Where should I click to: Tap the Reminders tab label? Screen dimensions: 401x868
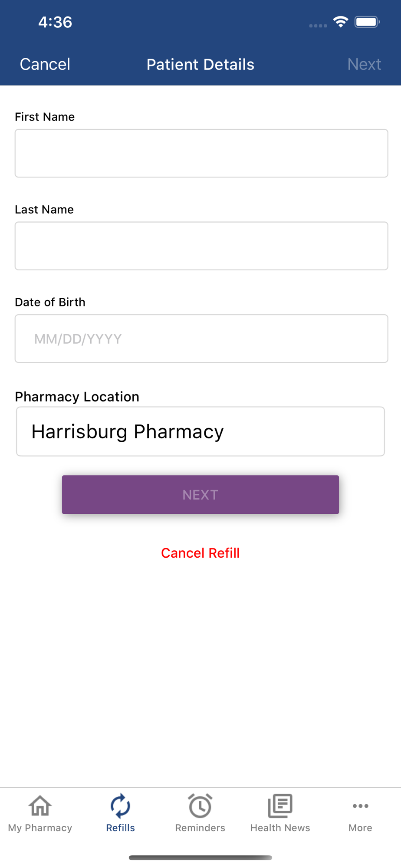pyautogui.click(x=200, y=828)
